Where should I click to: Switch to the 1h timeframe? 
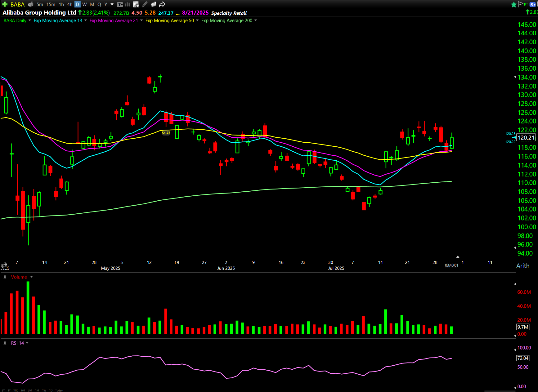tap(61, 4)
